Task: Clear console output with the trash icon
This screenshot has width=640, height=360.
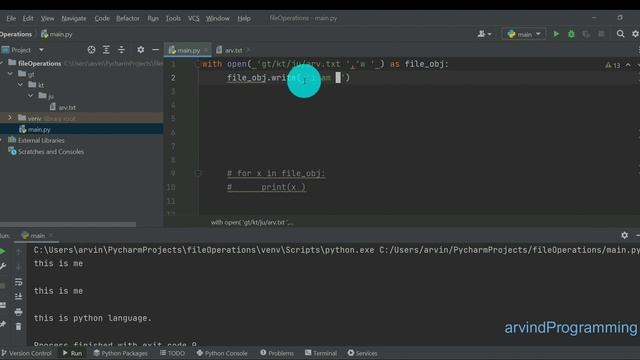Action: click(18, 327)
